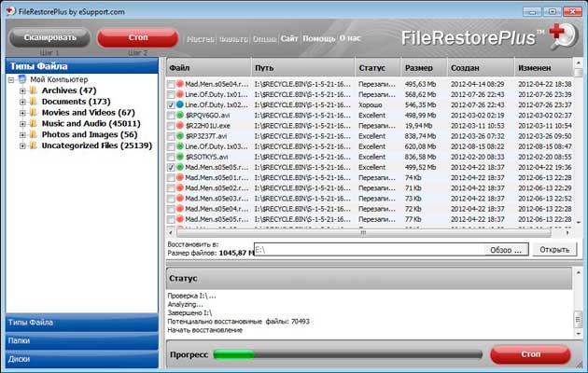
Task: Click the restore path input field
Action: pyautogui.click(x=370, y=250)
